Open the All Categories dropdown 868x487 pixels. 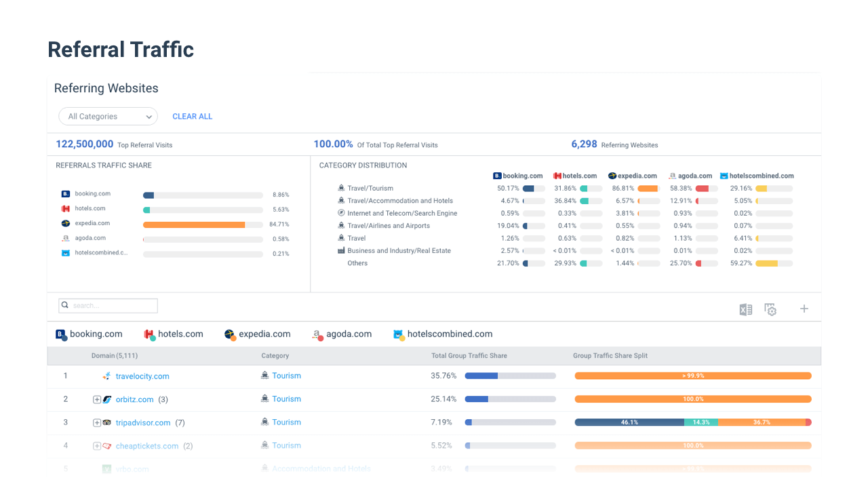tap(108, 117)
